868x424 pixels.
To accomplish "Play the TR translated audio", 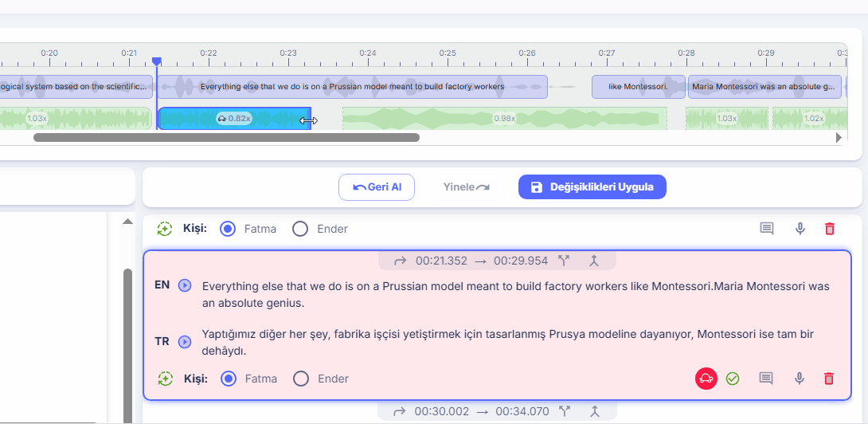I will pos(184,342).
